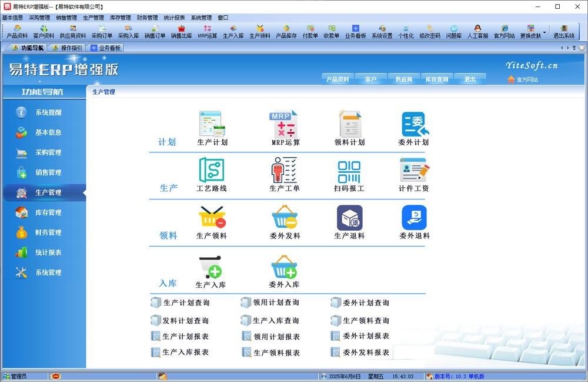The height and width of the screenshot is (382, 588).
Task: Click the 计件工资 piecework wage icon
Action: pos(414,171)
